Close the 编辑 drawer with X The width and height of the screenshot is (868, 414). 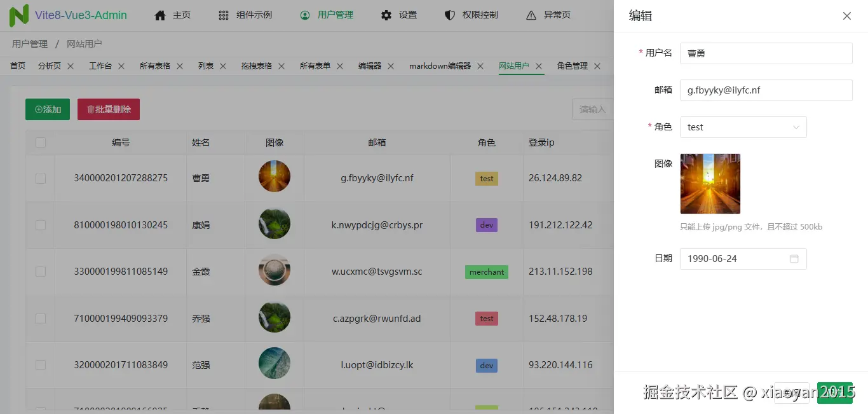847,16
